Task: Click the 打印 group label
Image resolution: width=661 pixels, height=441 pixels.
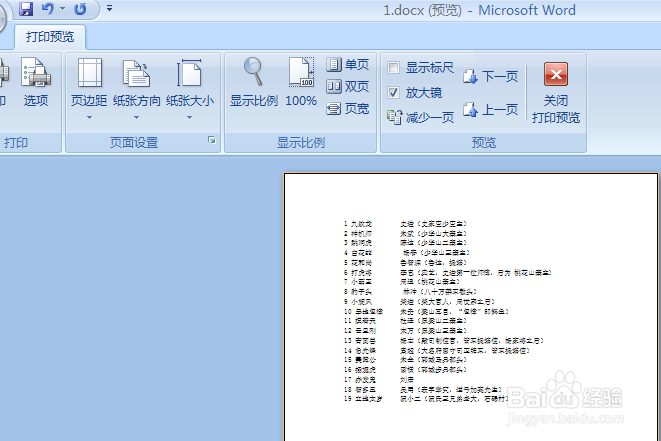Action: pos(16,143)
